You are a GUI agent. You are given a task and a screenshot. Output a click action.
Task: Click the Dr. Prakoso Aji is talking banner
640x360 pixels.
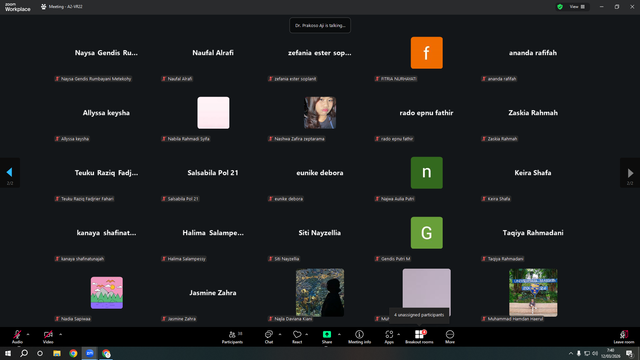[x=320, y=25]
